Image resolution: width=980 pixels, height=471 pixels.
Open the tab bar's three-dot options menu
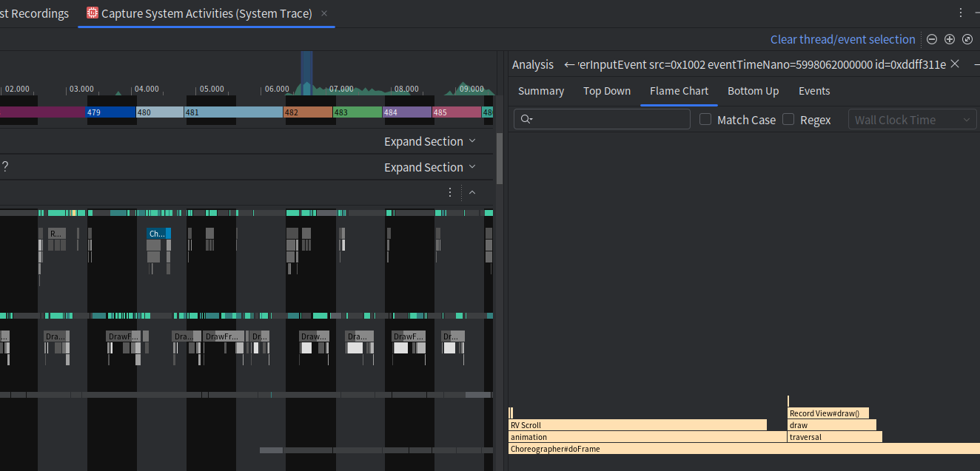[x=961, y=13]
